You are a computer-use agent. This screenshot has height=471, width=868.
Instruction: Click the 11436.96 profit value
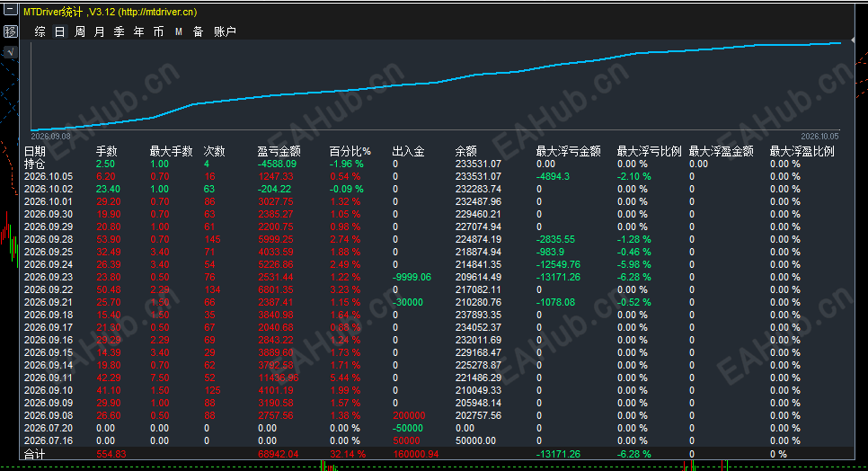click(x=279, y=378)
